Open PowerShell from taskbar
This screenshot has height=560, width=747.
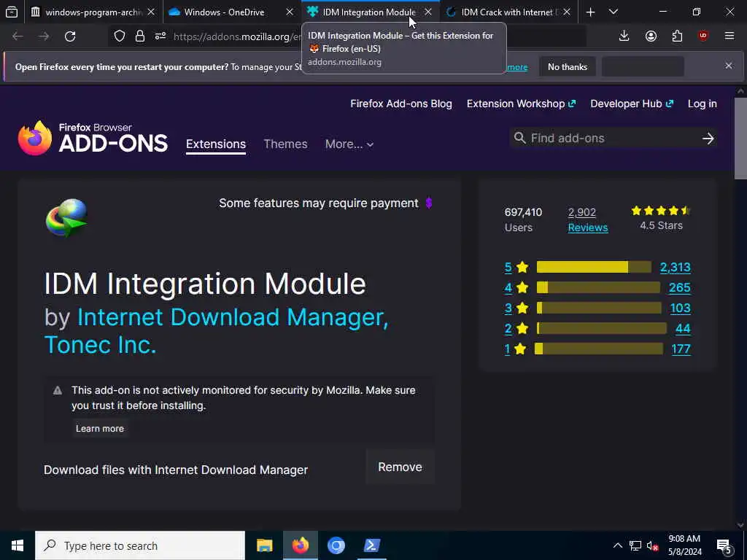(x=371, y=545)
